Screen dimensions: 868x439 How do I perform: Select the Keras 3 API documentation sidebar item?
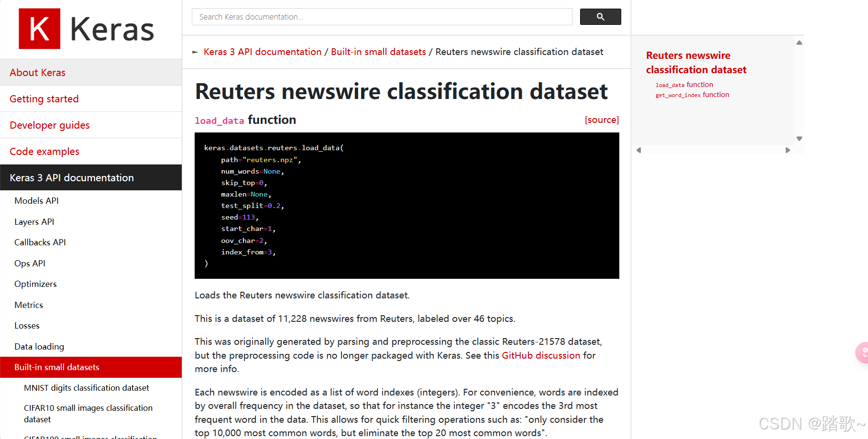[x=91, y=177]
